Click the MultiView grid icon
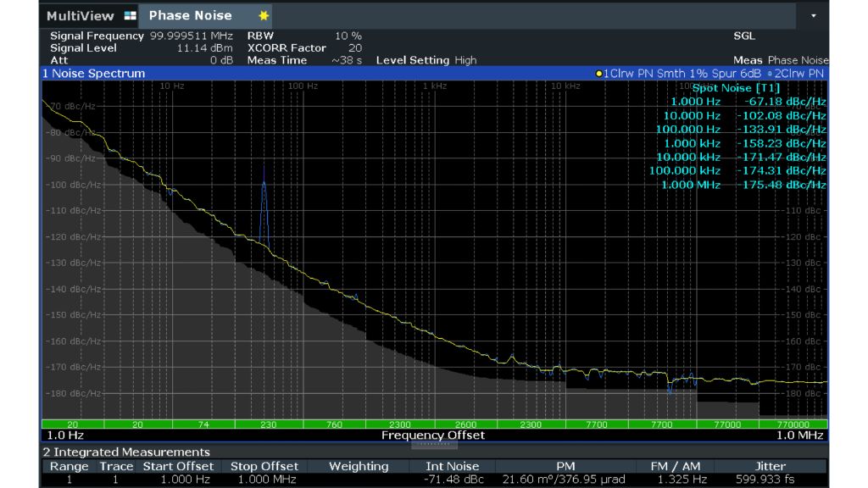Viewport: 868px width, 488px height. tap(129, 16)
